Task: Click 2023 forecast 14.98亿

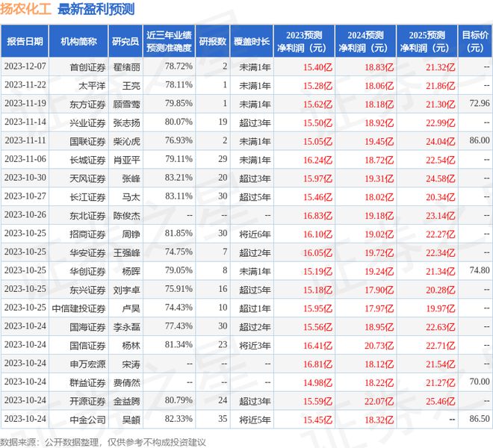Action: [x=317, y=382]
